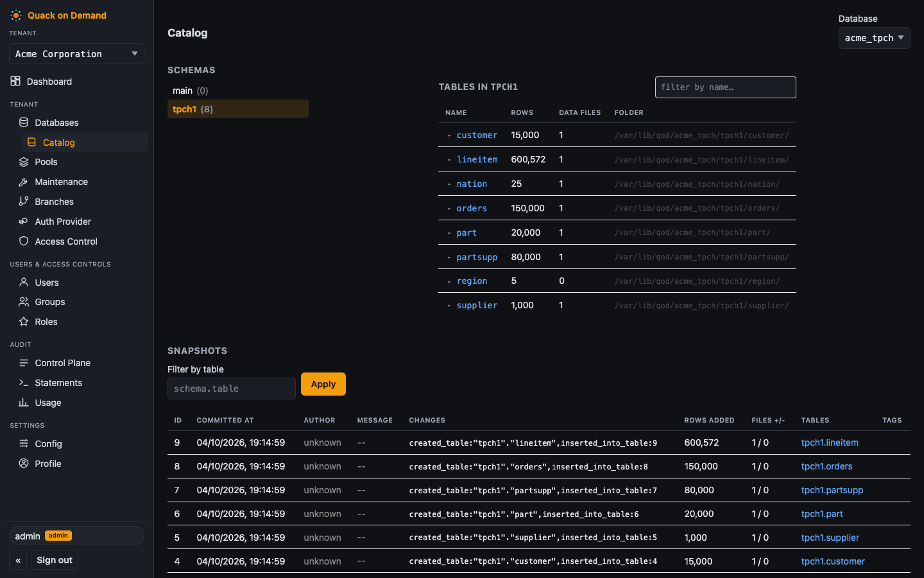924x578 pixels.
Task: Focus the schema.table filter field
Action: tap(232, 389)
